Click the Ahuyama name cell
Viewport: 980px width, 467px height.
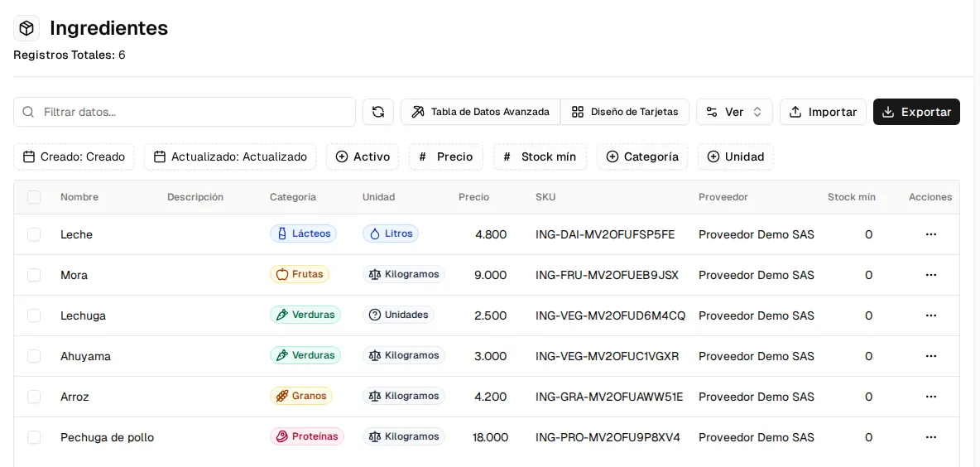click(85, 356)
